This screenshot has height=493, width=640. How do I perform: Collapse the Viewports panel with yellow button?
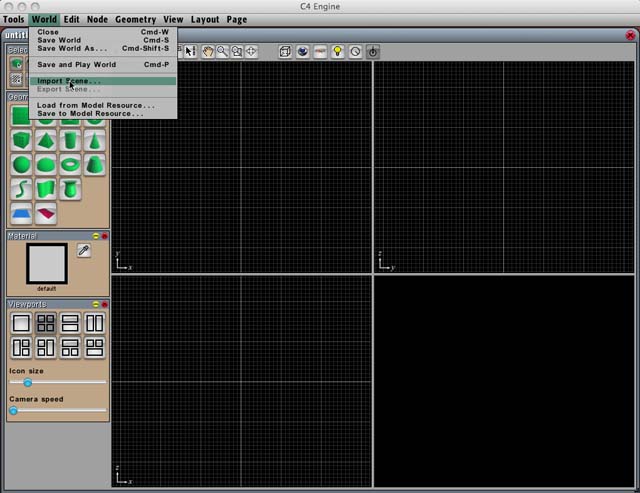pos(95,304)
